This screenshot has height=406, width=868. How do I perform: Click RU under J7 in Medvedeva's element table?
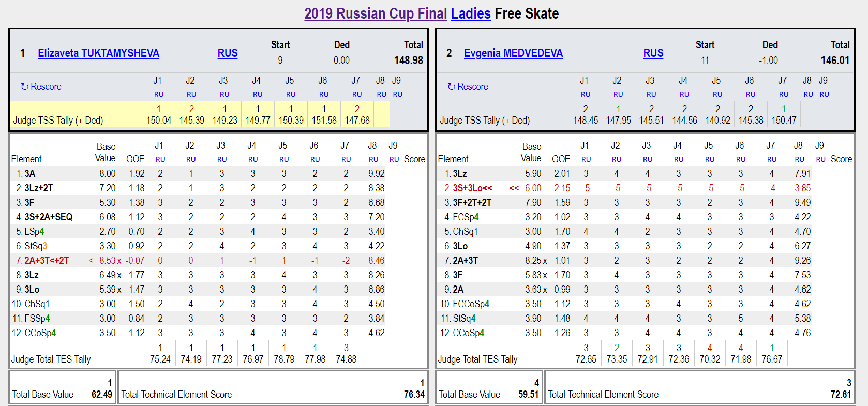coord(772,159)
